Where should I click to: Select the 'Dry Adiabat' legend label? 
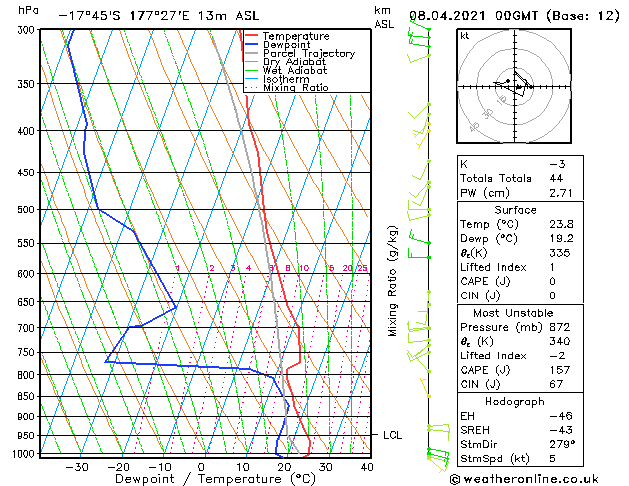point(294,62)
